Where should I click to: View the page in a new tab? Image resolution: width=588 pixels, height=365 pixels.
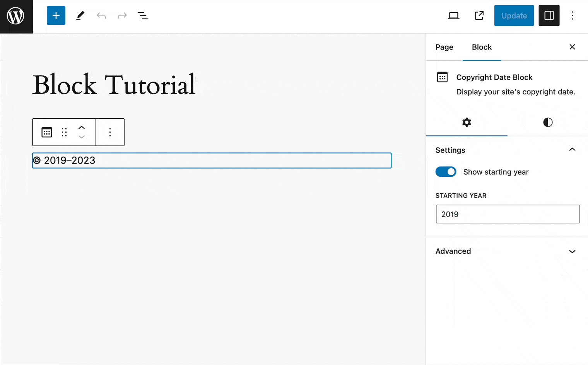coord(479,15)
